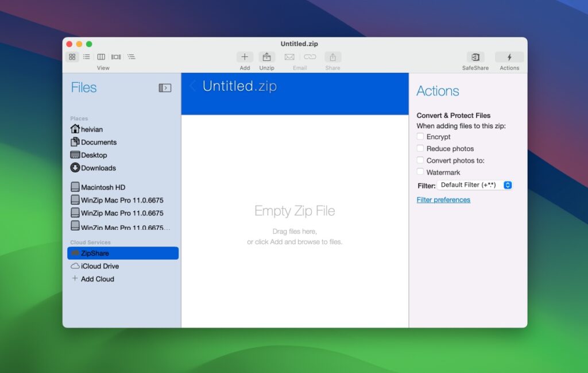Image resolution: width=588 pixels, height=373 pixels.
Task: Click the Share icon in the toolbar
Action: 332,57
